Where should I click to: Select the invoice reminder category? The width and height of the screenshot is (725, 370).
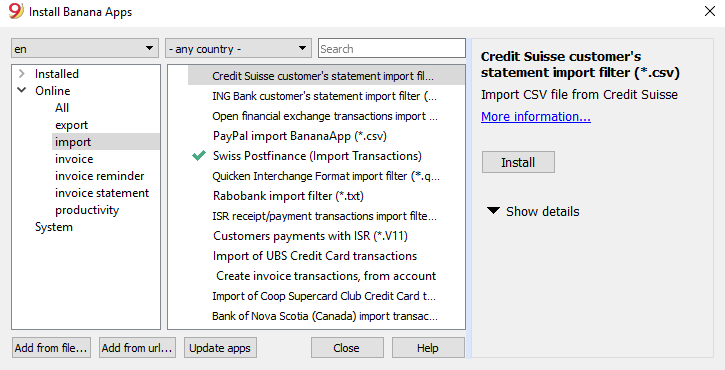(x=99, y=176)
